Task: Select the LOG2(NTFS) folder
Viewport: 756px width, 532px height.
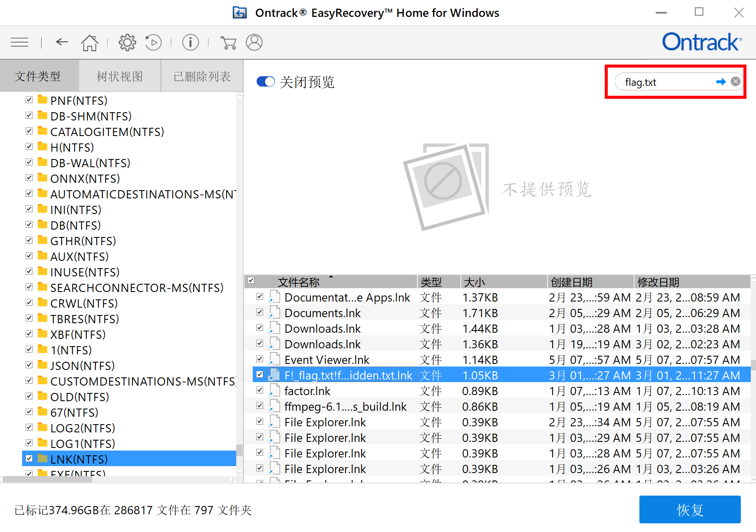Action: pos(83,428)
